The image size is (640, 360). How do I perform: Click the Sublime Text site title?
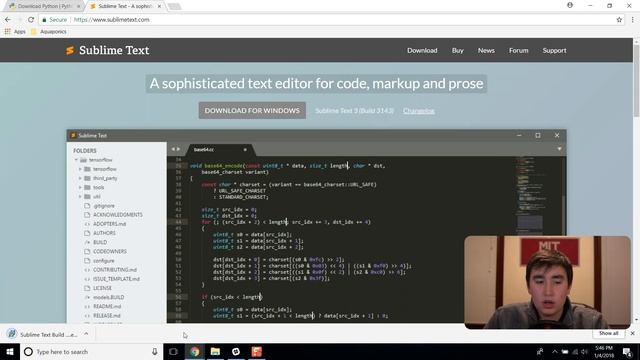pos(114,50)
